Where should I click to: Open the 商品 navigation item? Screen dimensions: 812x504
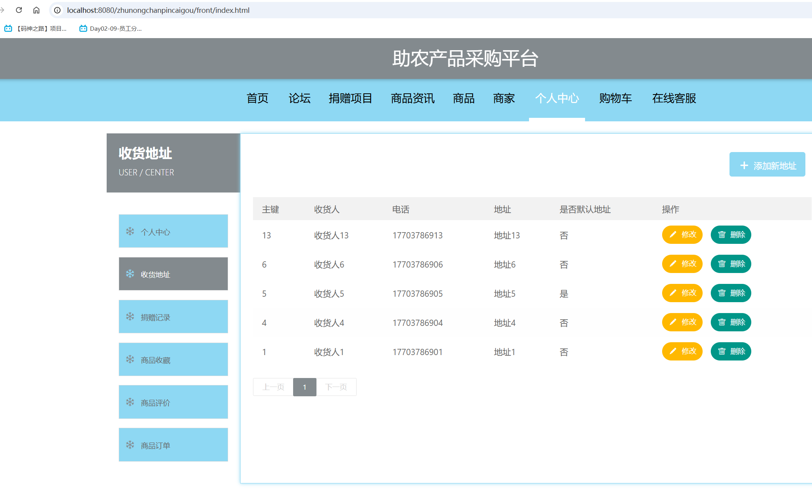pyautogui.click(x=464, y=98)
